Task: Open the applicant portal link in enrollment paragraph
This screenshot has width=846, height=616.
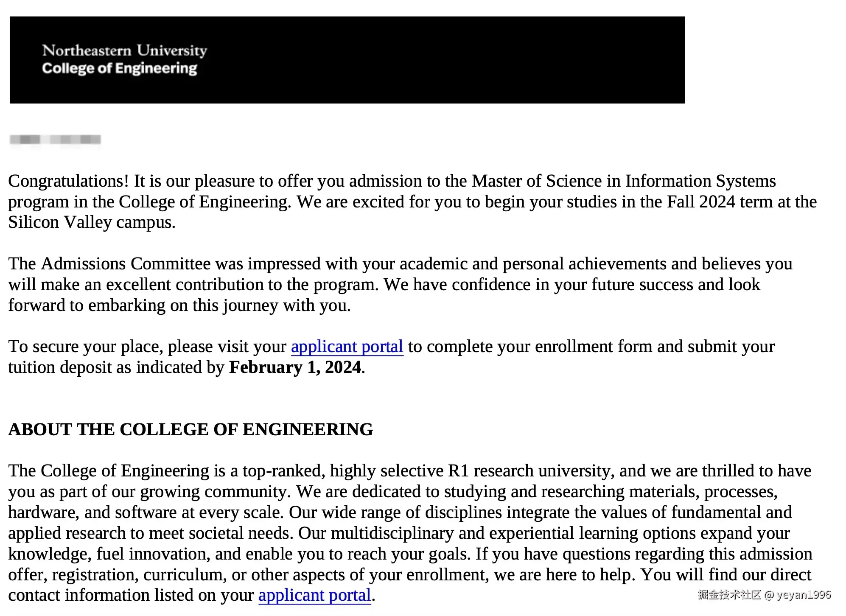Action: (347, 347)
